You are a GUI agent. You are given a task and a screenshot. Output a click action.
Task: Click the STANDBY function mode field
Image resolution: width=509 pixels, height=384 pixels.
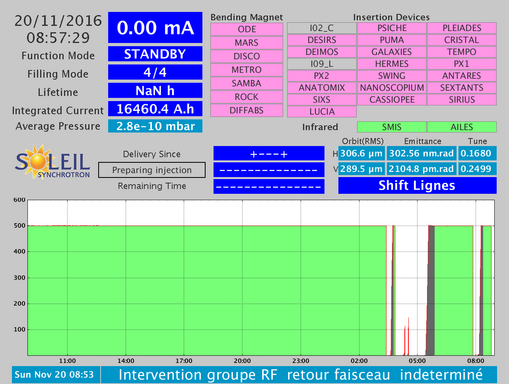click(x=155, y=54)
